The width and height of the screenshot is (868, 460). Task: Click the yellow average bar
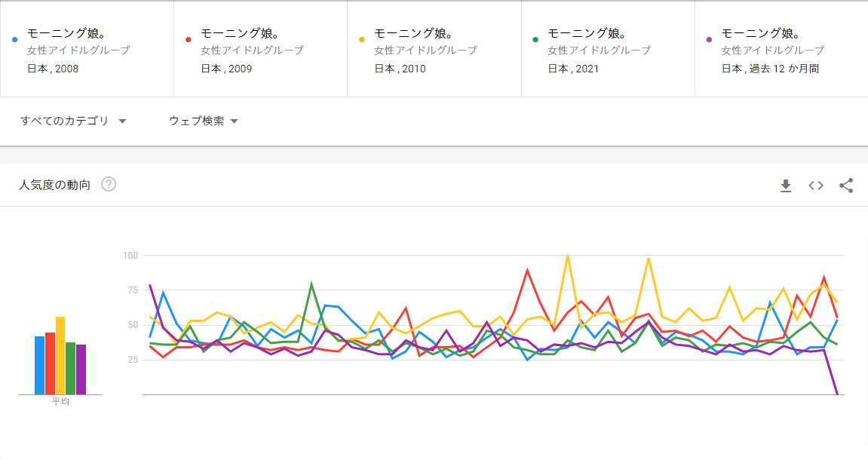[x=60, y=355]
